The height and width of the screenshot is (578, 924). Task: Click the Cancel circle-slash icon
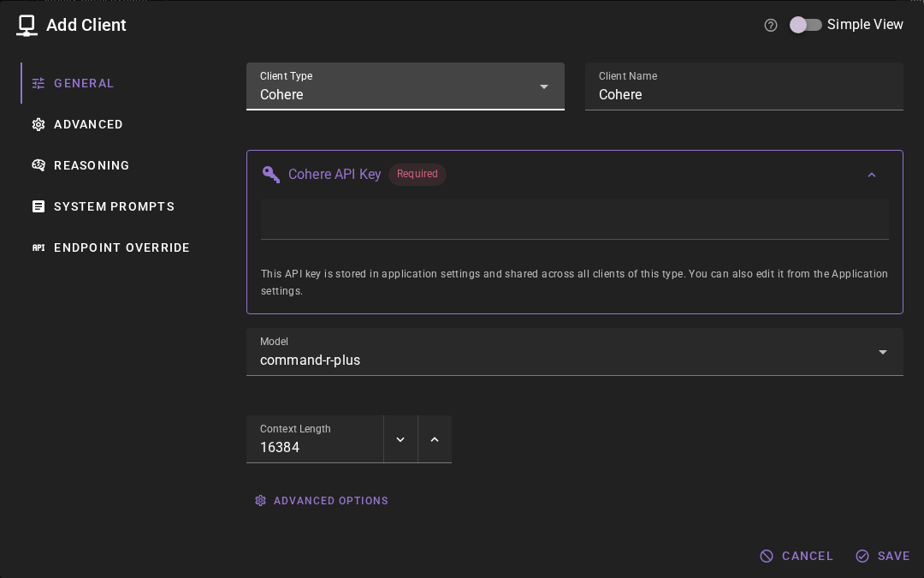(x=766, y=557)
